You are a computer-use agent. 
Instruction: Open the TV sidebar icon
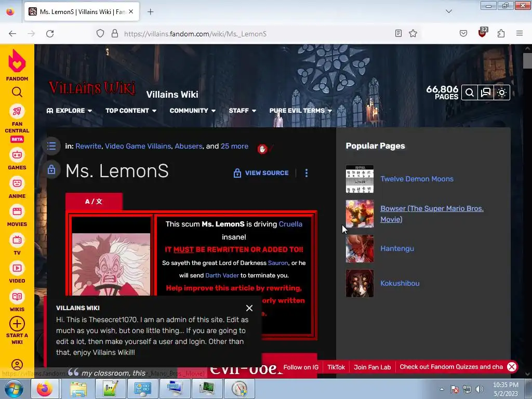pos(17,240)
